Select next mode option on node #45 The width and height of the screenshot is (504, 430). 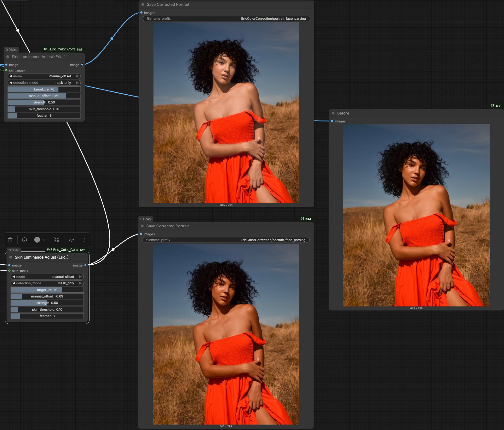(77, 76)
